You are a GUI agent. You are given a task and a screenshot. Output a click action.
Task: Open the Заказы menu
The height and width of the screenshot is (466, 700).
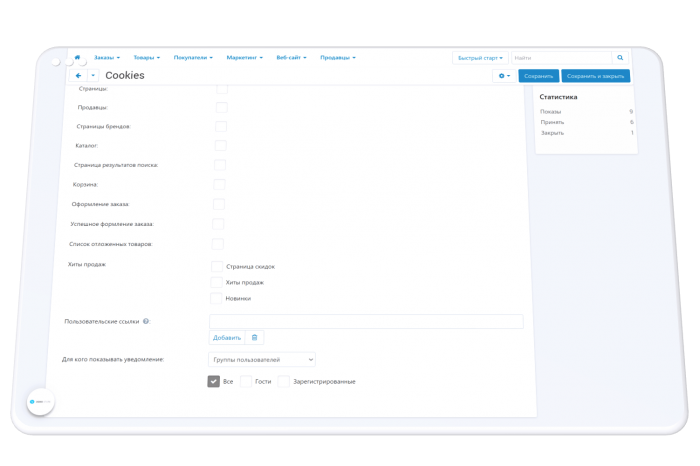(x=107, y=58)
